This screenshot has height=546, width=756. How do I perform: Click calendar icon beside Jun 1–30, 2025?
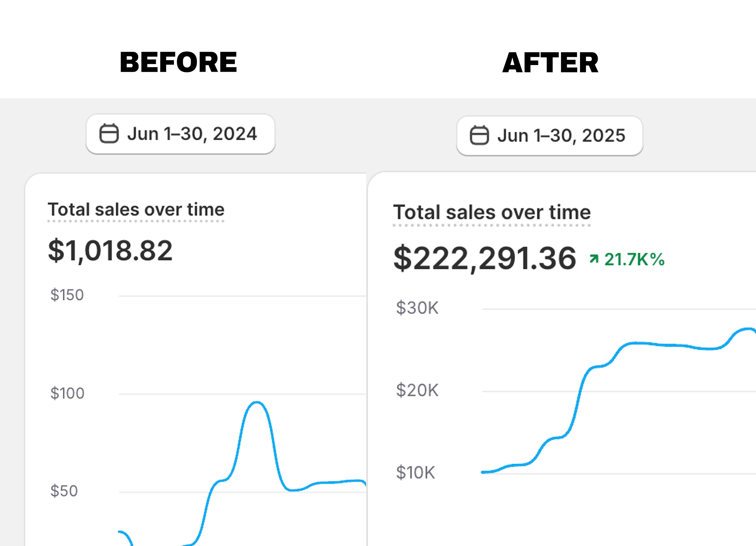pyautogui.click(x=479, y=135)
